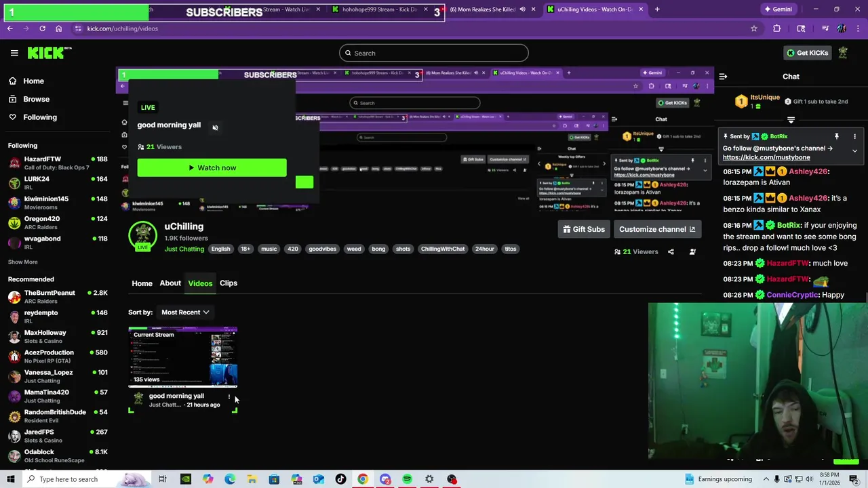Image resolution: width=868 pixels, height=488 pixels.
Task: Collapse the chat panel with arrow icon
Action: pyautogui.click(x=723, y=77)
